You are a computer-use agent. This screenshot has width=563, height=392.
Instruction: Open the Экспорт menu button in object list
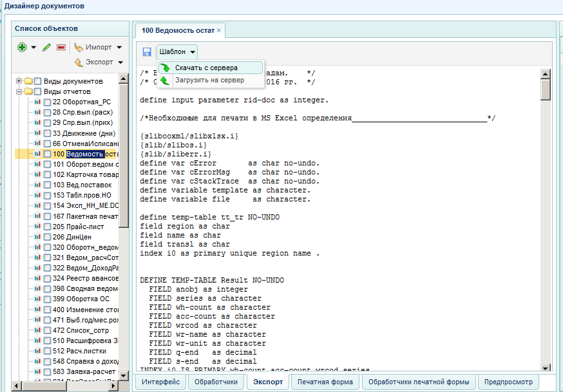pos(99,62)
